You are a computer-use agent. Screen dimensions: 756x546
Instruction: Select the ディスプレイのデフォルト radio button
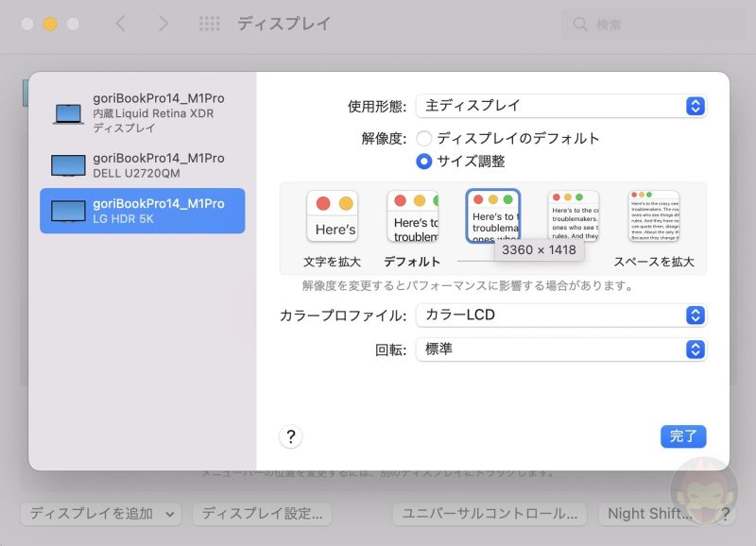424,139
